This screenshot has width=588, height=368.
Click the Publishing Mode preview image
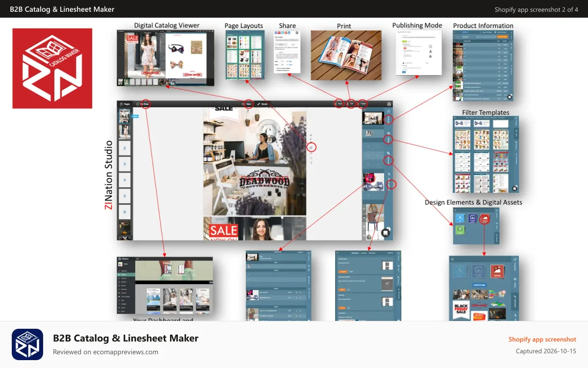(419, 52)
